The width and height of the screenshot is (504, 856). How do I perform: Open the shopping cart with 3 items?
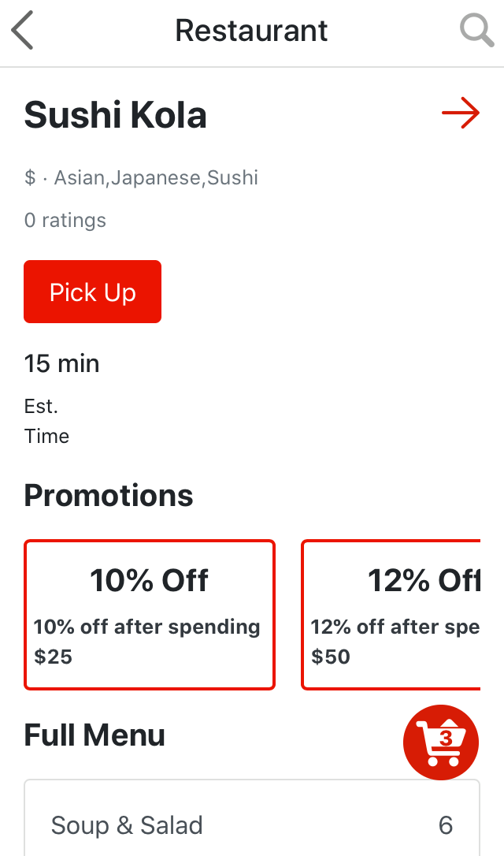click(x=441, y=742)
